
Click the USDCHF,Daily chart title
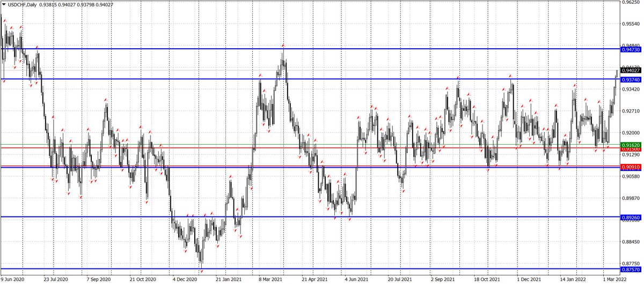pyautogui.click(x=23, y=5)
